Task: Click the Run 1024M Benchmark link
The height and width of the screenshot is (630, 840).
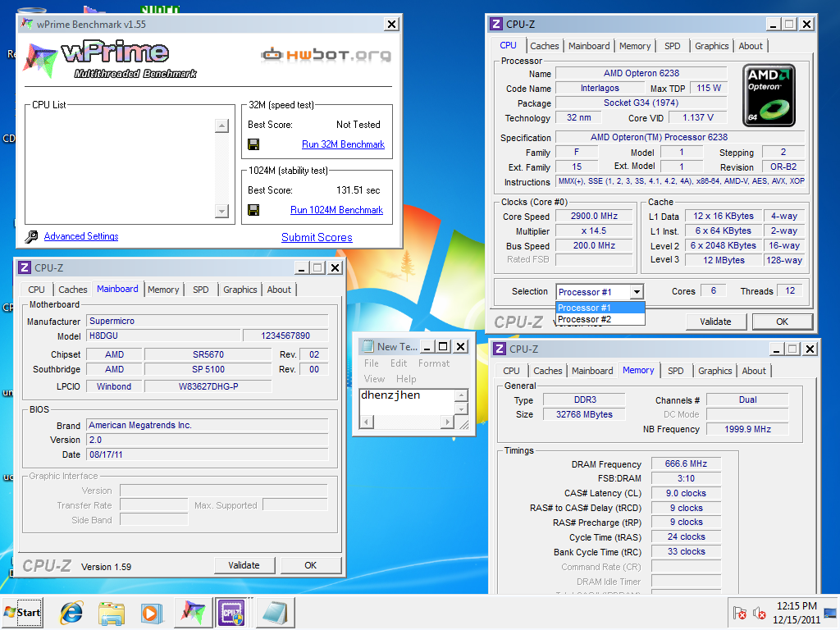Action: pyautogui.click(x=336, y=210)
